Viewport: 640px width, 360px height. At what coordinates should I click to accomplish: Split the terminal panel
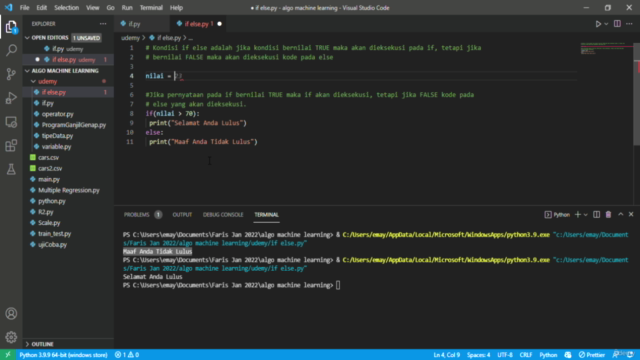[596, 215]
